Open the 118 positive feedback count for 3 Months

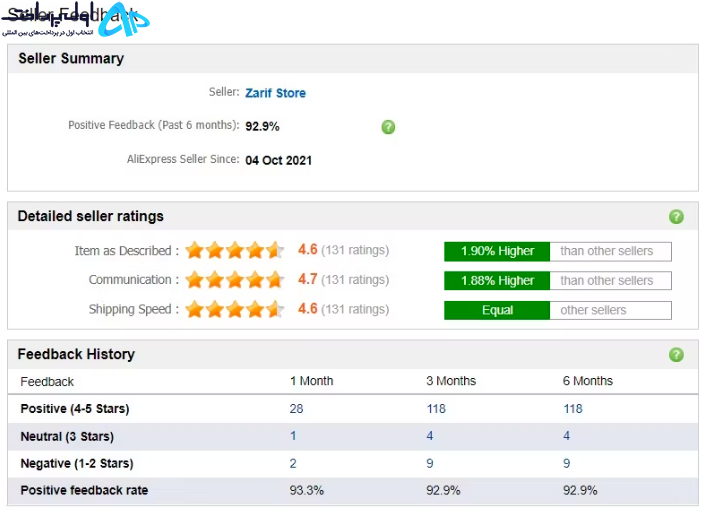coord(436,409)
